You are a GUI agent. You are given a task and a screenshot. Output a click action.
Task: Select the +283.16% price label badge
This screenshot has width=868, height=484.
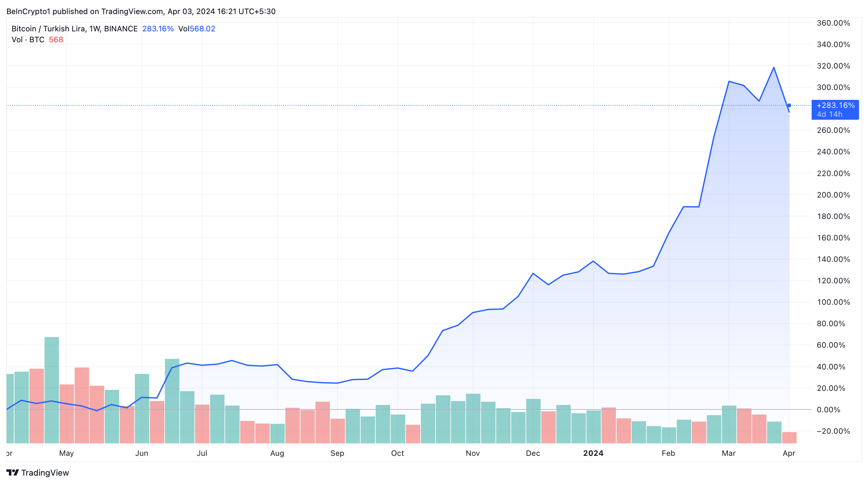(835, 110)
